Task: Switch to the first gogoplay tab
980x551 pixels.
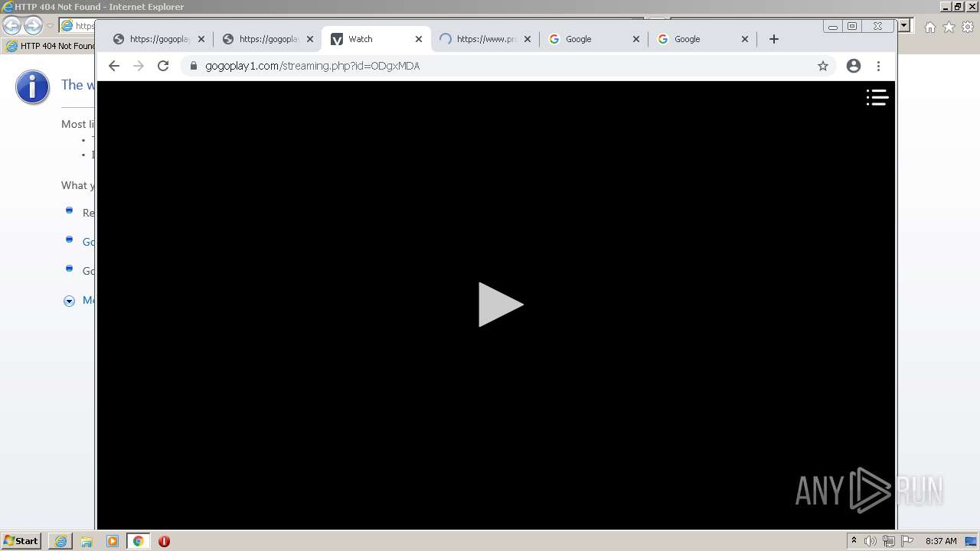Action: click(x=158, y=39)
